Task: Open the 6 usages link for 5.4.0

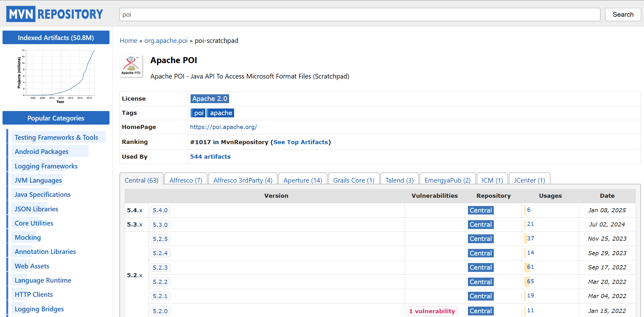Action: click(x=529, y=210)
